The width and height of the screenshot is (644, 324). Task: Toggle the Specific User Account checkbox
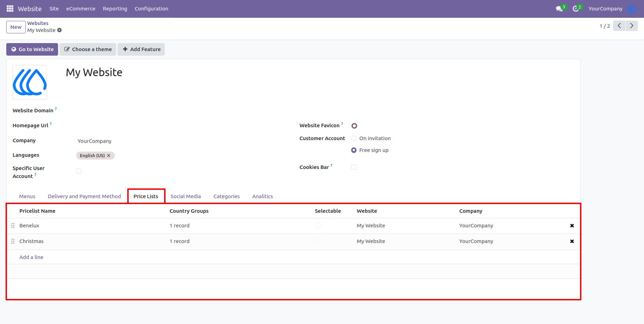[x=79, y=171]
